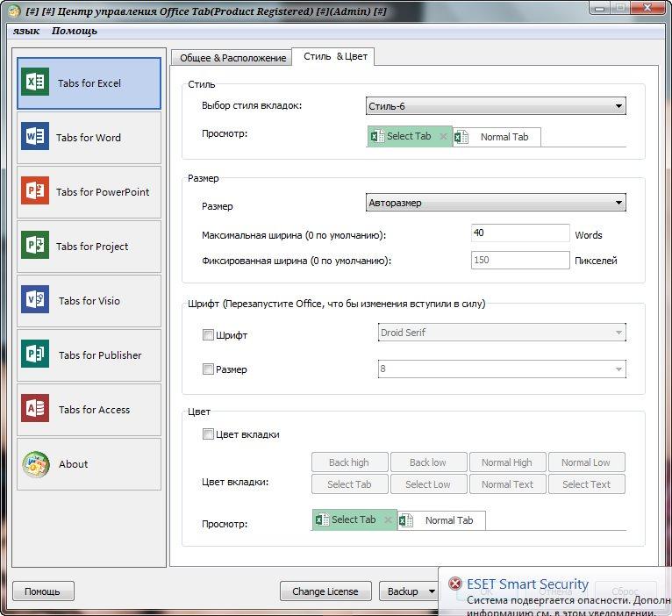Click the ESET Smart Security notification title
This screenshot has height=616, width=672.
click(x=527, y=584)
